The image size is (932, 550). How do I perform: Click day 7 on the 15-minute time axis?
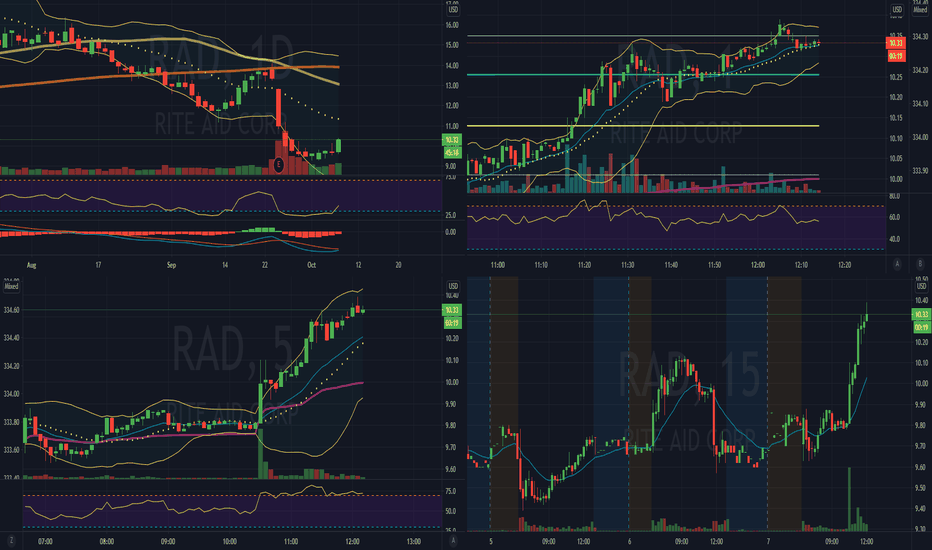pos(768,542)
